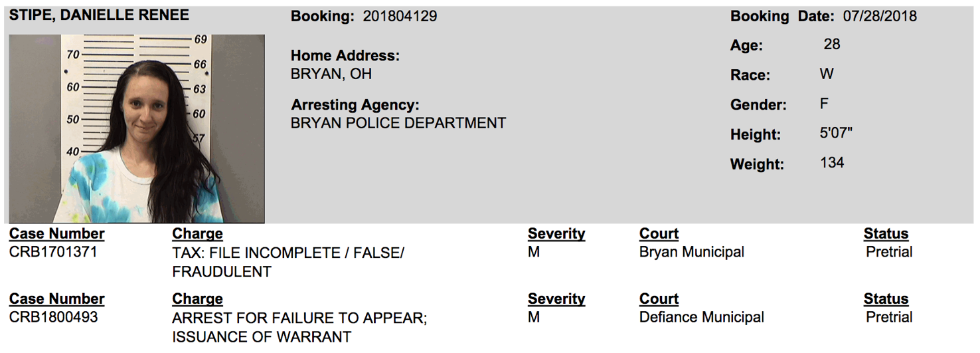Select the booking date 07/28/2018
980x353 pixels.
(880, 17)
